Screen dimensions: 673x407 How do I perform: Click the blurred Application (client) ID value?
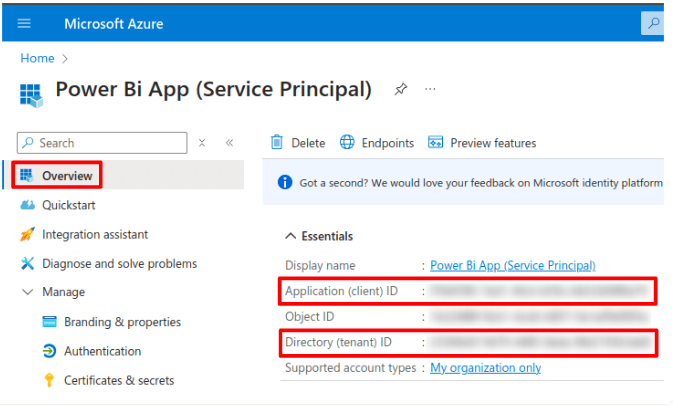539,291
